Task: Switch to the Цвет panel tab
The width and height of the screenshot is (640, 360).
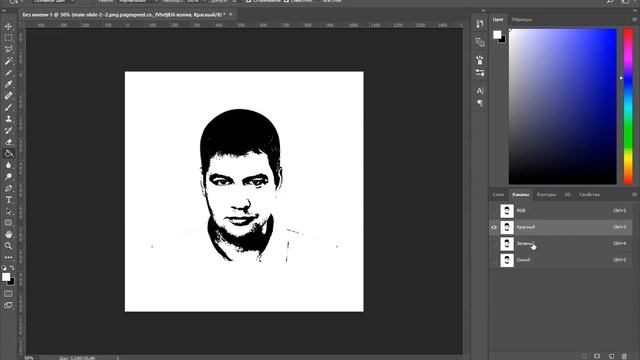Action: [498, 19]
